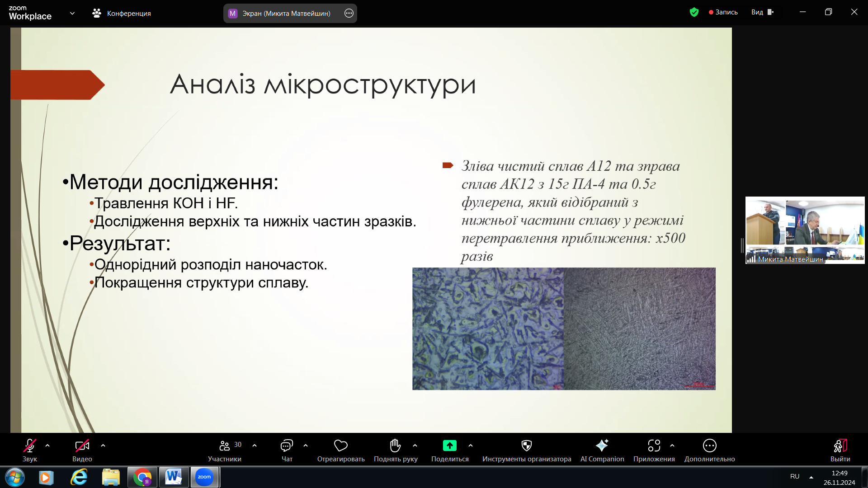The width and height of the screenshot is (868, 488).
Task: Click the Микита Матвейшин video thumbnail
Action: (805, 230)
